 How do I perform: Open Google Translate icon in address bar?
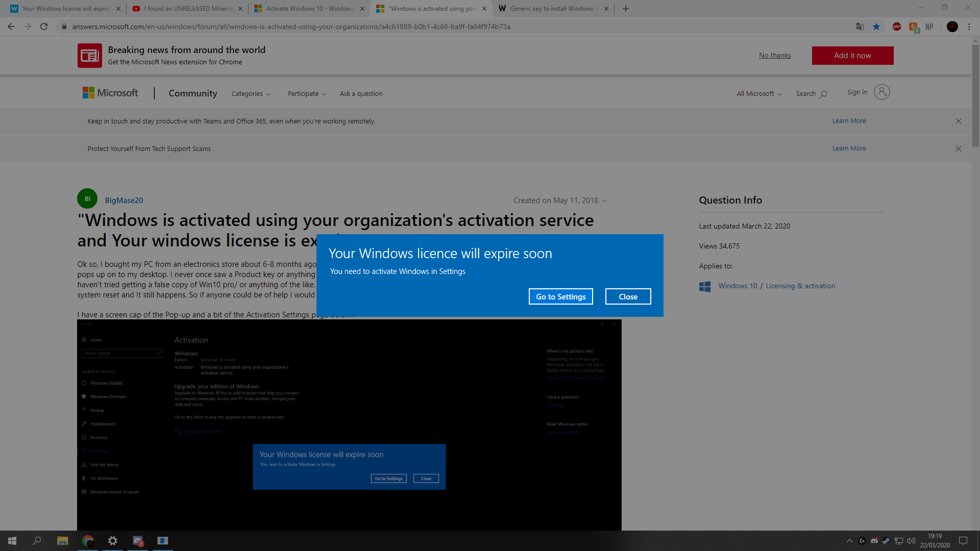[x=860, y=27]
